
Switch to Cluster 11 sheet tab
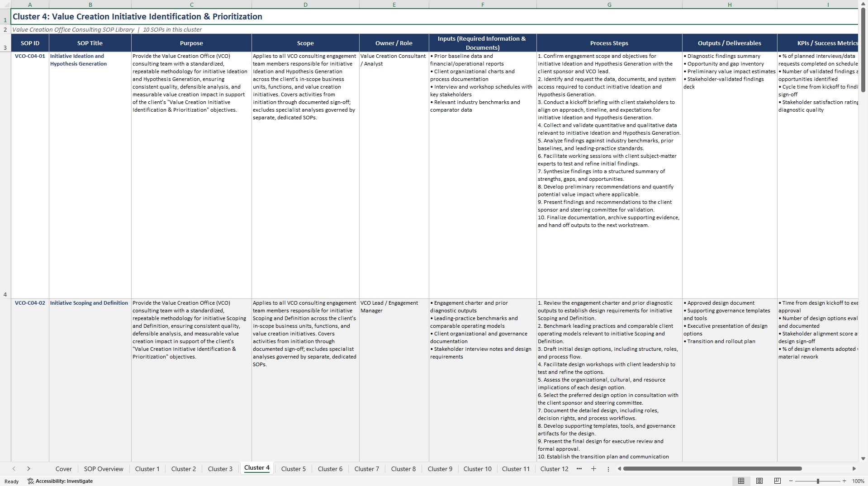(516, 469)
